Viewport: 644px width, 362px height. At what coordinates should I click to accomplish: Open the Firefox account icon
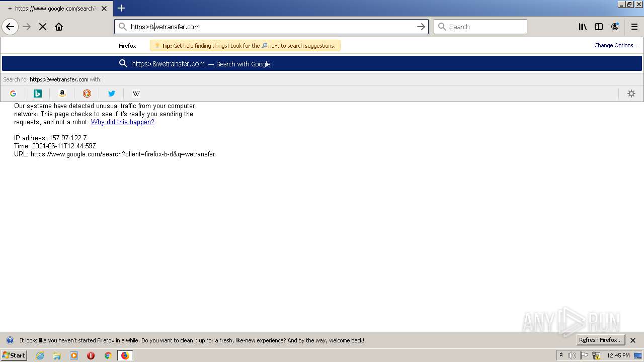coord(615,27)
